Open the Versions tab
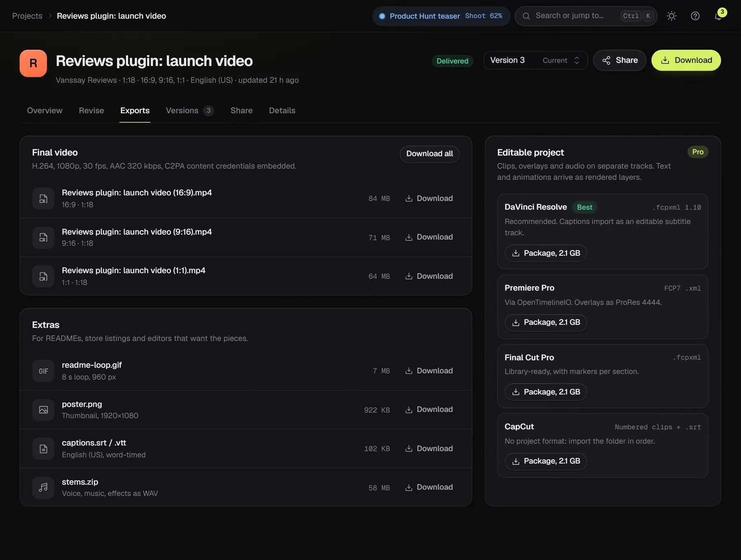Screen dimensions: 741x560 click(190, 110)
